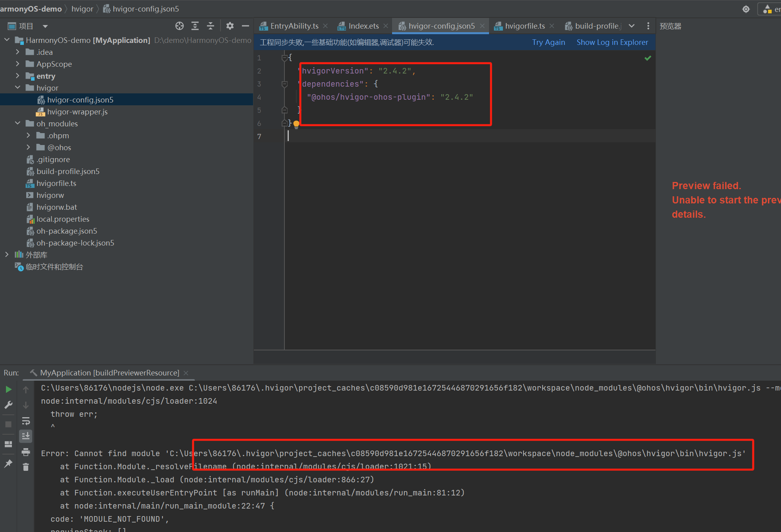
Task: Click the green checkmark inspection icon
Action: coord(648,58)
